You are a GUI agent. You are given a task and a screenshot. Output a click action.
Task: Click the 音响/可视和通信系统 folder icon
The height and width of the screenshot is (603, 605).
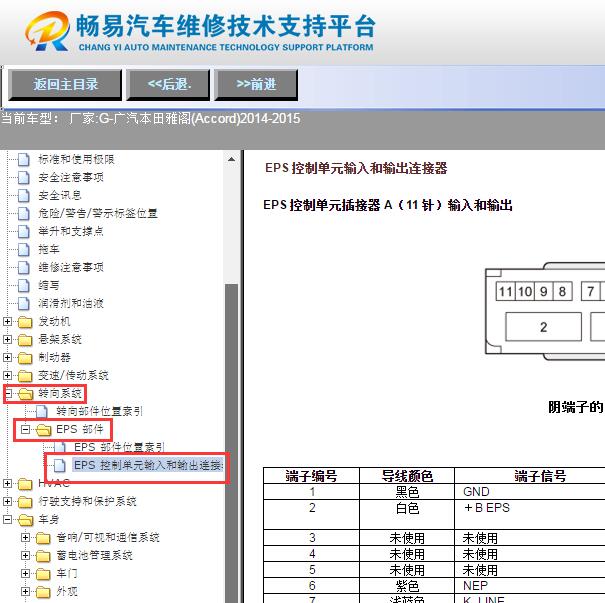click(x=43, y=538)
